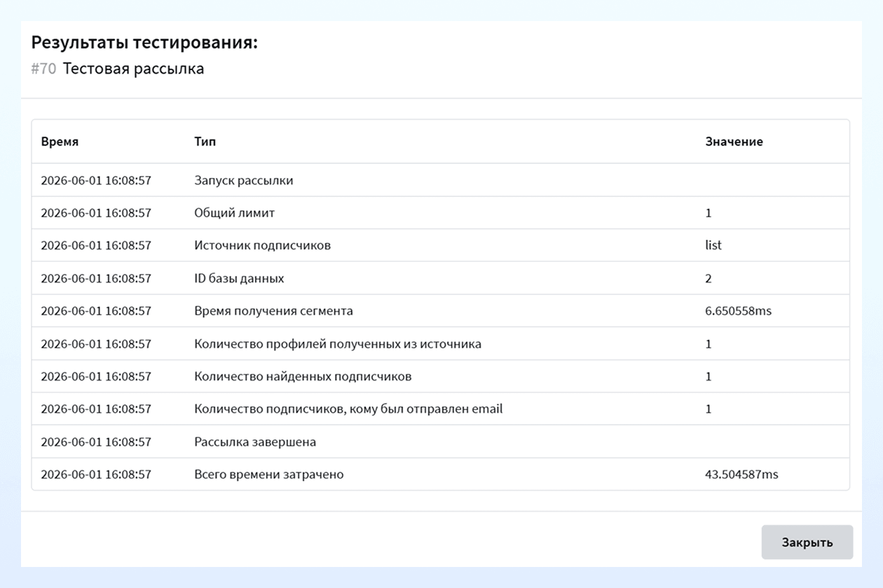This screenshot has width=883, height=588.
Task: Select the value 43.504587ms
Action: click(741, 474)
